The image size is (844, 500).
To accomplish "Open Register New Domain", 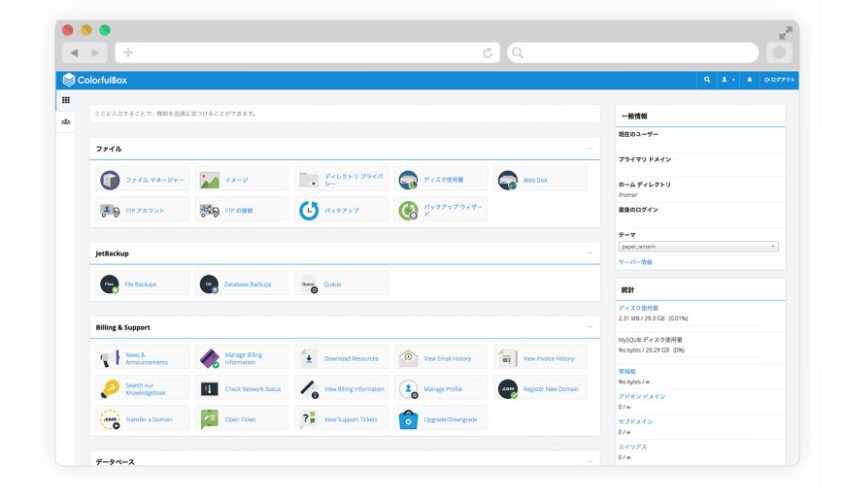I will click(x=540, y=389).
